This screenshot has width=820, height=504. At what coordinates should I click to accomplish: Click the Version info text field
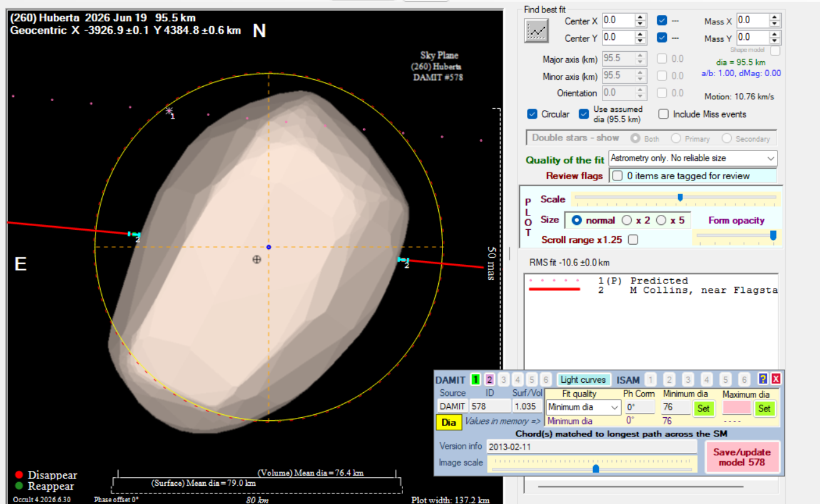[592, 447]
